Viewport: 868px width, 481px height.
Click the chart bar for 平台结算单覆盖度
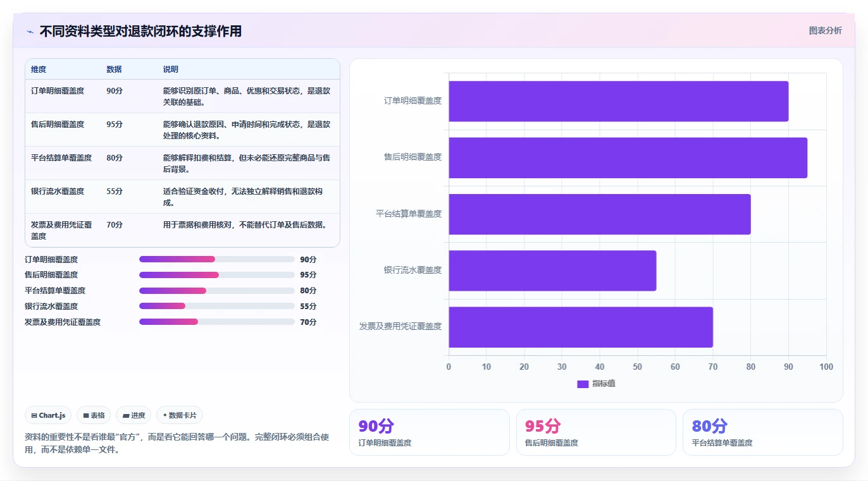600,214
